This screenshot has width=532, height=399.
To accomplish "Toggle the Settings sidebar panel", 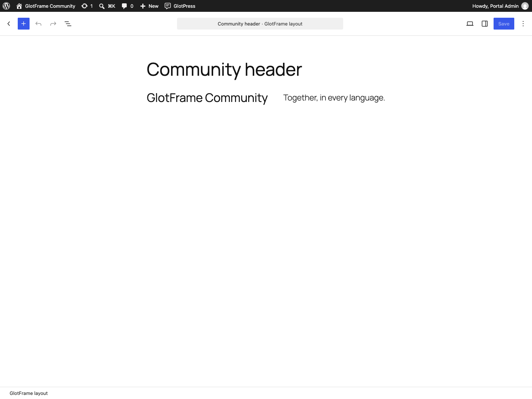I will (485, 24).
